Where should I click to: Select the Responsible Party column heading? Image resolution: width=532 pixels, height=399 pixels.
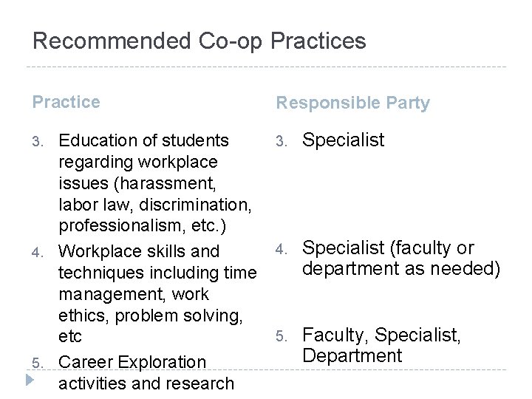coord(352,103)
